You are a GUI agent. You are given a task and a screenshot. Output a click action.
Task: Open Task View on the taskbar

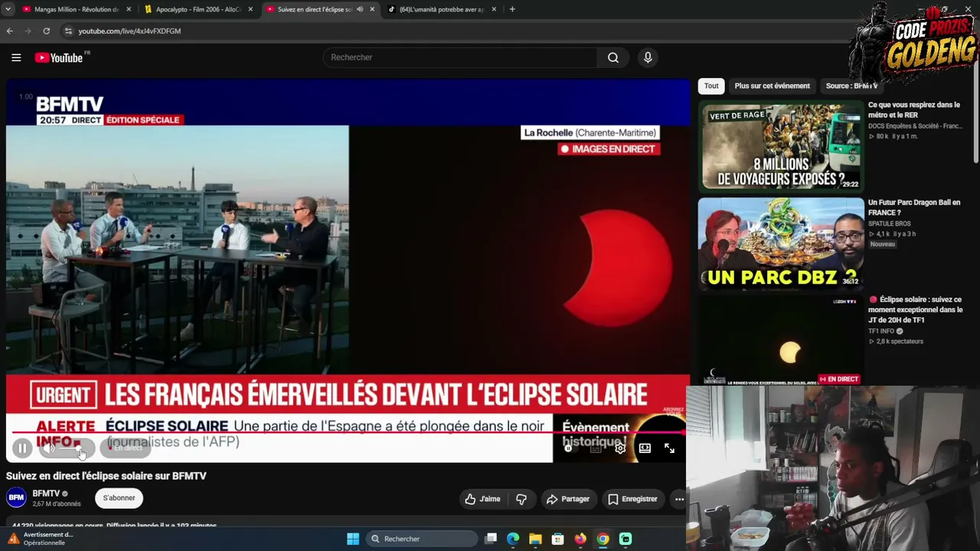pyautogui.click(x=491, y=539)
